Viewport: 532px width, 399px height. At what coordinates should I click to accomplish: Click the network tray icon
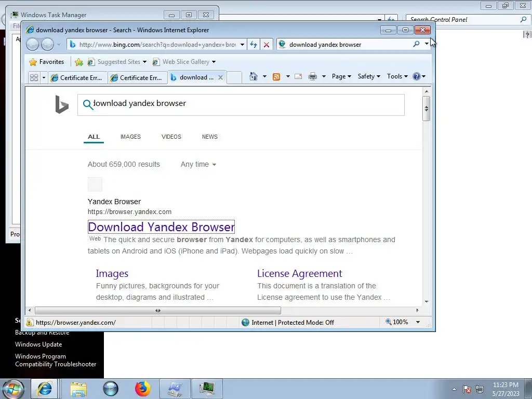point(480,389)
